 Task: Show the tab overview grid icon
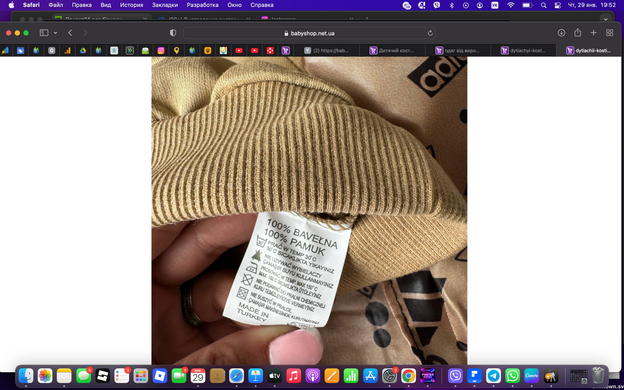pyautogui.click(x=609, y=33)
